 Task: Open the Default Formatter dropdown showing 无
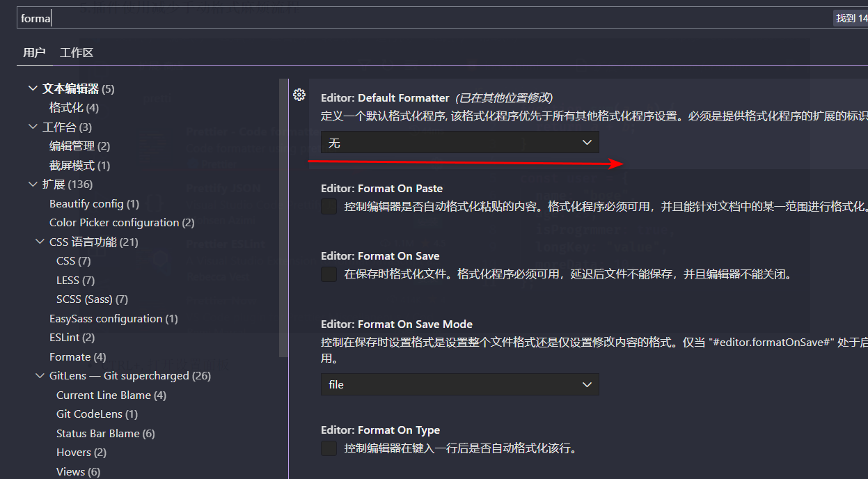point(459,142)
